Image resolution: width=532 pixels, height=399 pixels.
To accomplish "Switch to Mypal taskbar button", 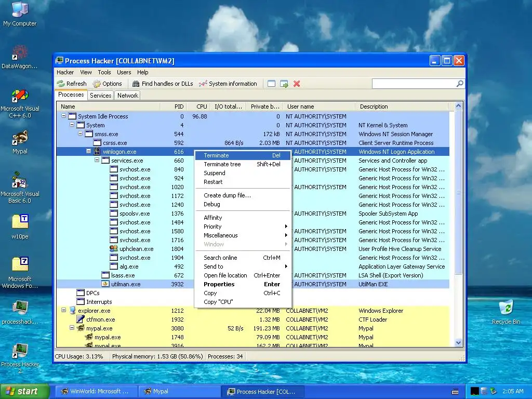I will point(179,392).
